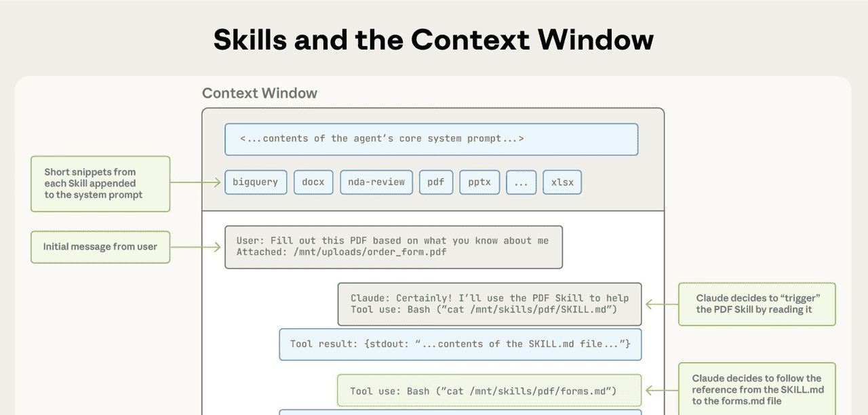Click the user message about filling PDF
The image size is (868, 415).
393,247
